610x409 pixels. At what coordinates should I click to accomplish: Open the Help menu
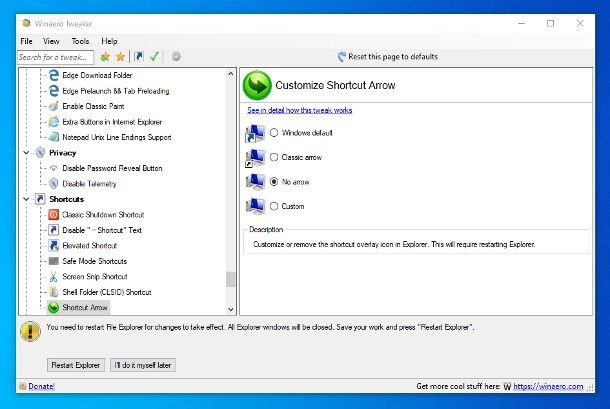tap(109, 41)
